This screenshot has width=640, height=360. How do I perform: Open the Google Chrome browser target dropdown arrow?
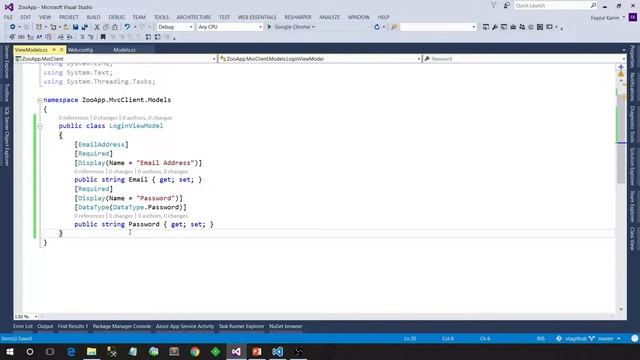pyautogui.click(x=313, y=27)
